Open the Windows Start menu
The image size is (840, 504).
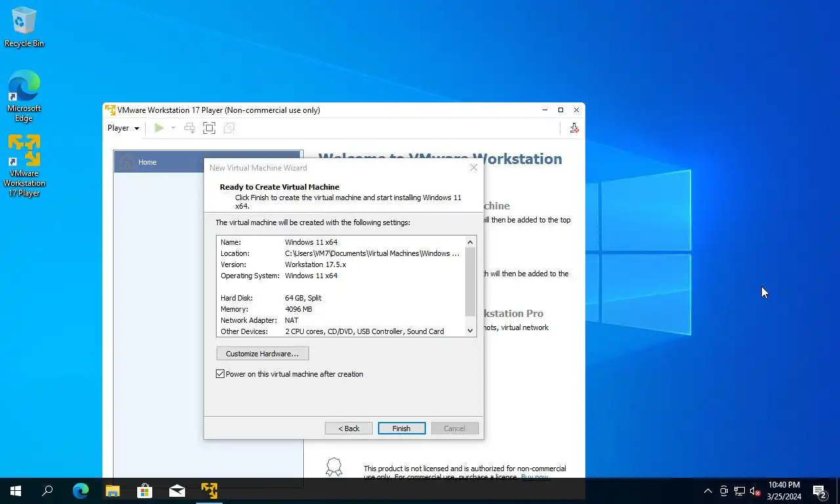[x=16, y=491]
